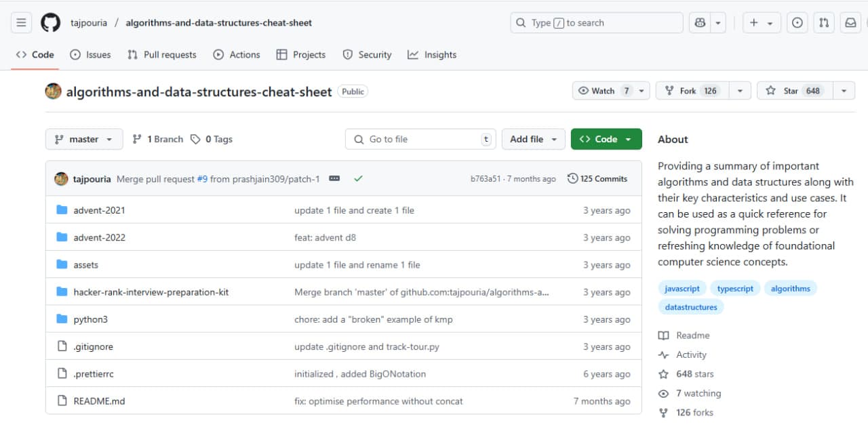Open repository name link in breadcrumb

pyautogui.click(x=219, y=22)
